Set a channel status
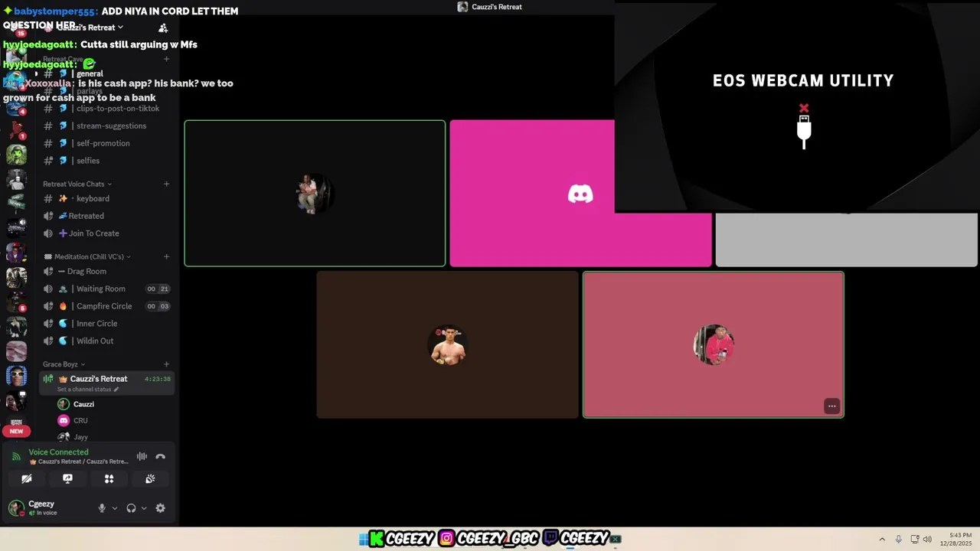Screen dimensions: 980x551 pyautogui.click(x=84, y=390)
